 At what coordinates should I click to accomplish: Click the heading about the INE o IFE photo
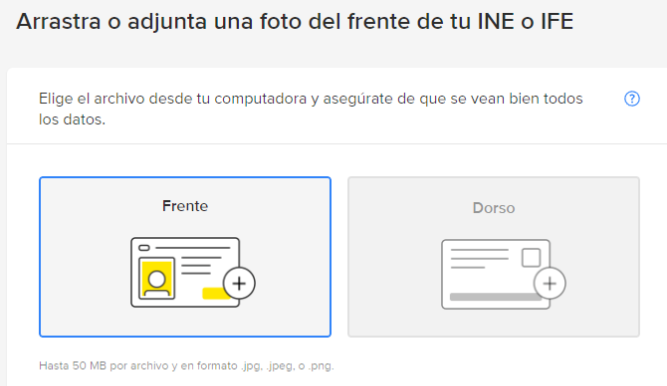pyautogui.click(x=295, y=21)
